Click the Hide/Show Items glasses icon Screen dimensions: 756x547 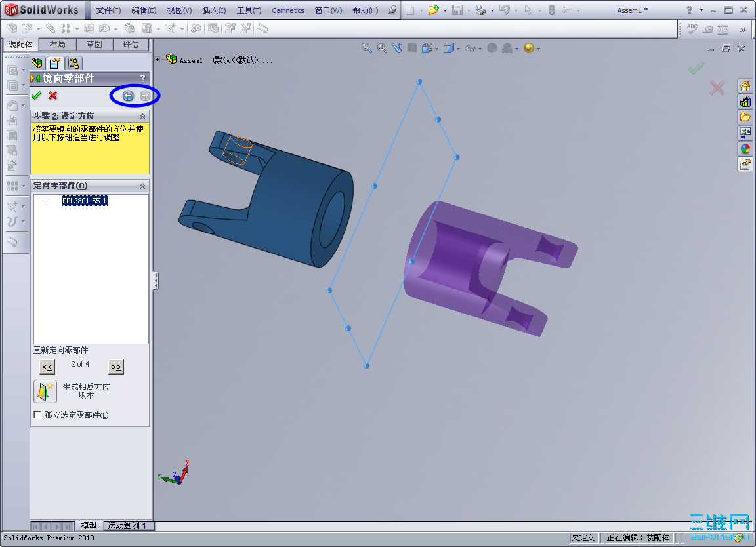pos(470,48)
